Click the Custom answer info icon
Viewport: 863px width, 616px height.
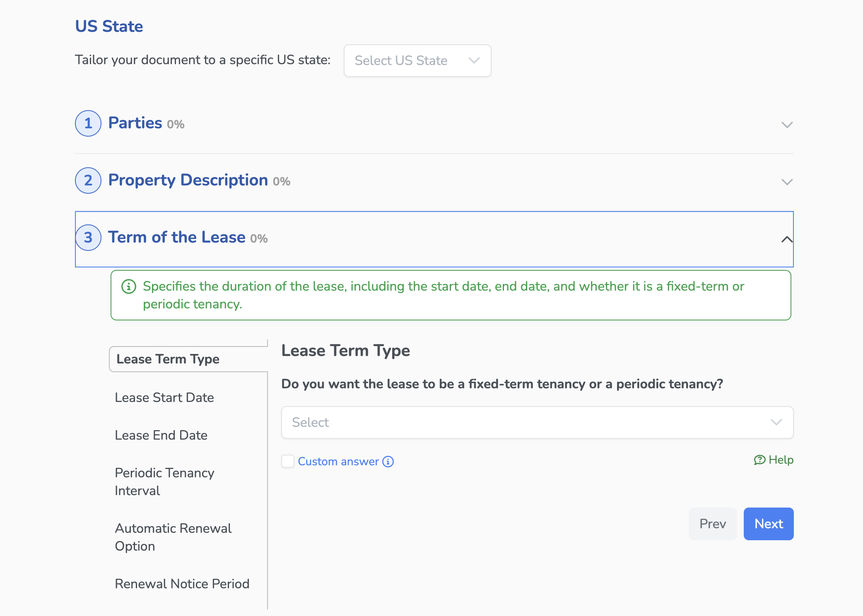[x=388, y=462]
